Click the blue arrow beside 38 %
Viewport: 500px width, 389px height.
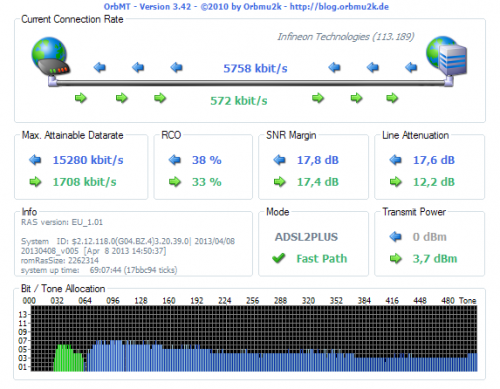(175, 160)
